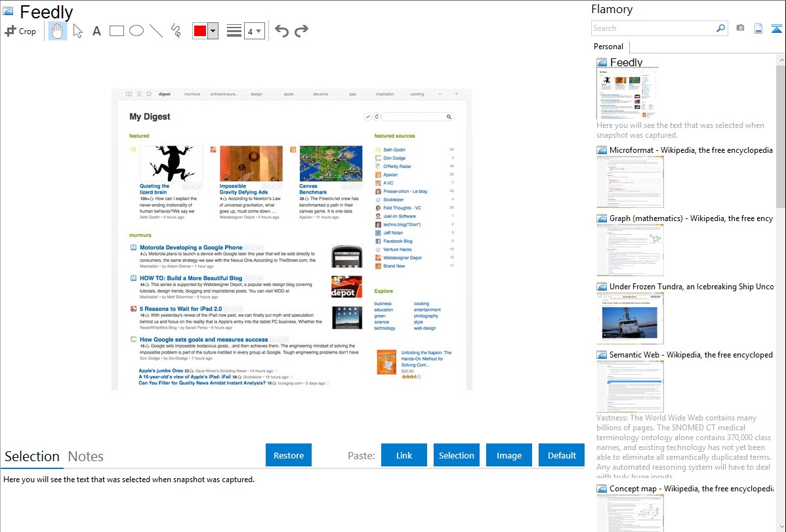Open the Semantic Web snapshot thumbnail
786x532 pixels.
point(630,386)
